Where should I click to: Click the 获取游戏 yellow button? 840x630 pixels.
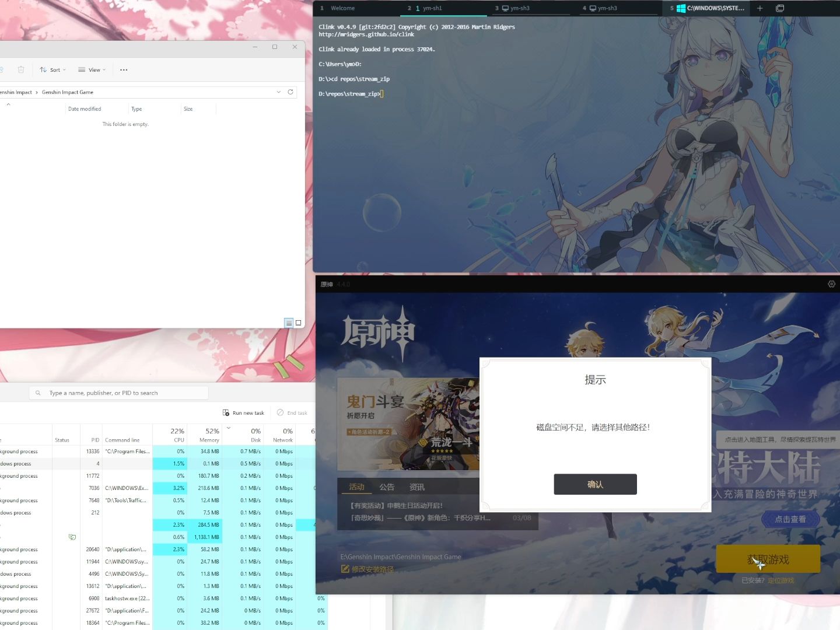(768, 559)
